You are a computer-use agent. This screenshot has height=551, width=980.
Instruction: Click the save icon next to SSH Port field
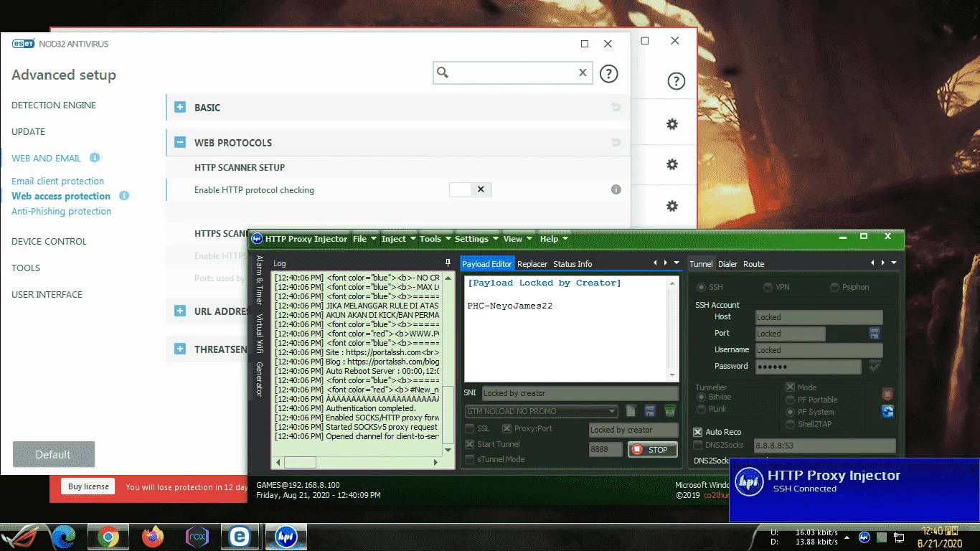875,334
